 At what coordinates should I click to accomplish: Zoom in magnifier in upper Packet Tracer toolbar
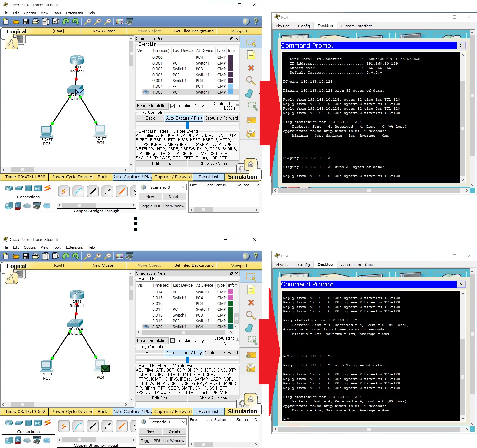(87, 22)
